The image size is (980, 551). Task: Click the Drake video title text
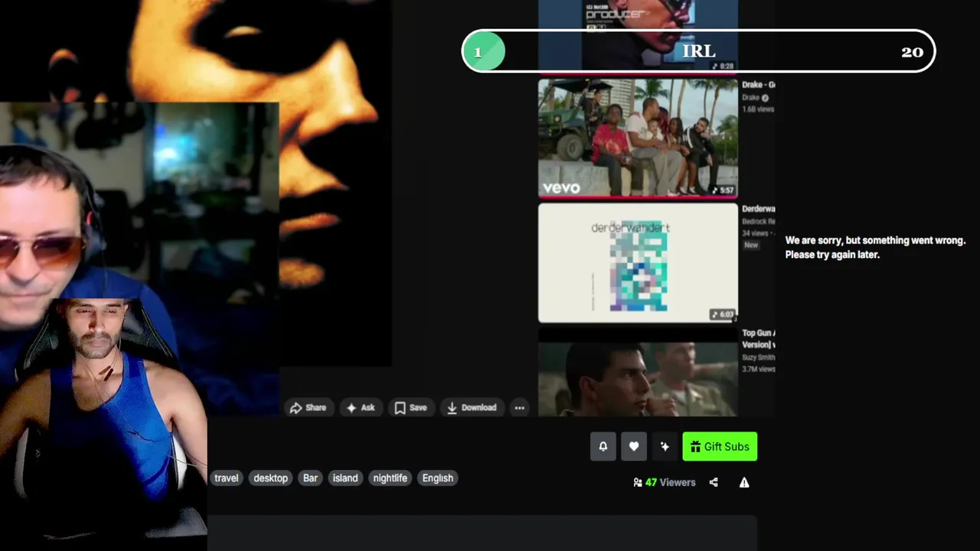click(x=759, y=85)
